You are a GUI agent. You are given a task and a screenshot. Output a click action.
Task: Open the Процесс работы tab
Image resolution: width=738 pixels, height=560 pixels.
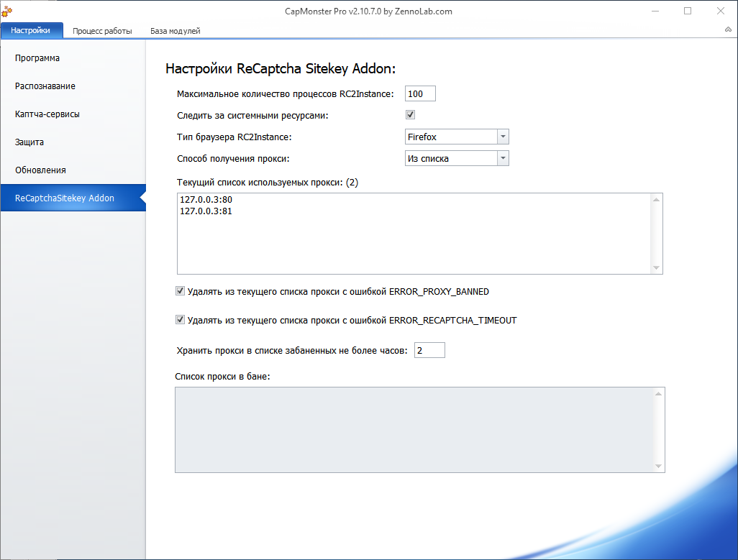coord(102,31)
